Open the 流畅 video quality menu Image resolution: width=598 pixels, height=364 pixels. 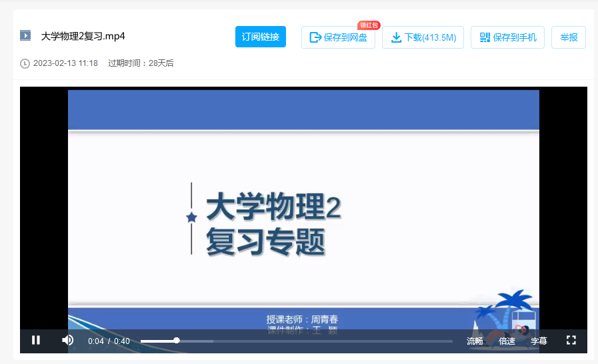(475, 341)
